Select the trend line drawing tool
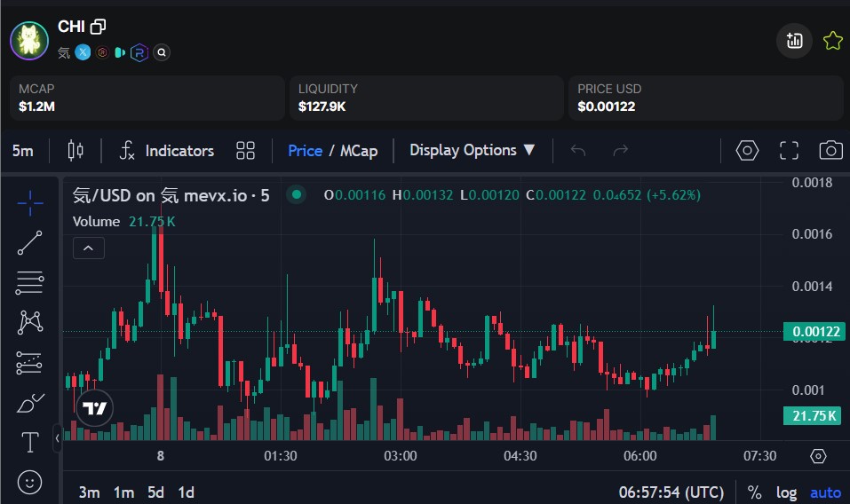The height and width of the screenshot is (504, 850). pos(30,242)
